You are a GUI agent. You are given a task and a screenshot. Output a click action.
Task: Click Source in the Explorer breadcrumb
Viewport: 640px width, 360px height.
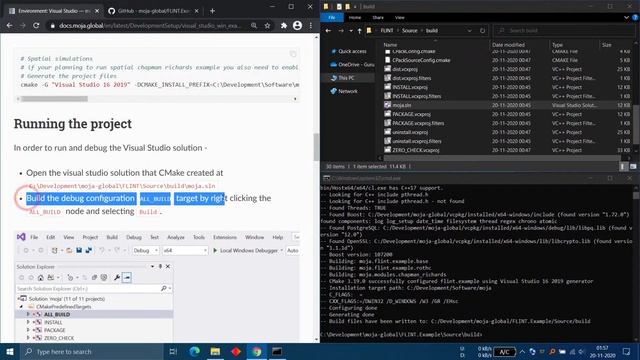point(409,31)
